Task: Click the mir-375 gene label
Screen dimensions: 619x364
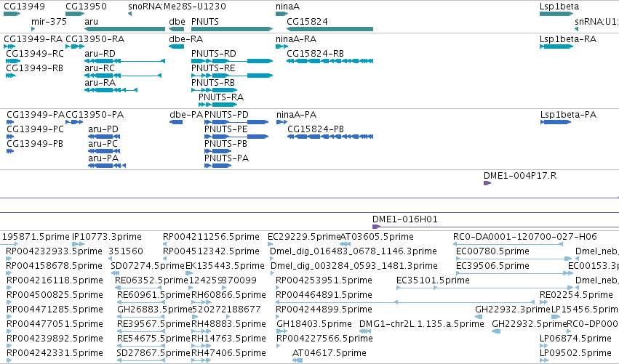Action: 49,21
